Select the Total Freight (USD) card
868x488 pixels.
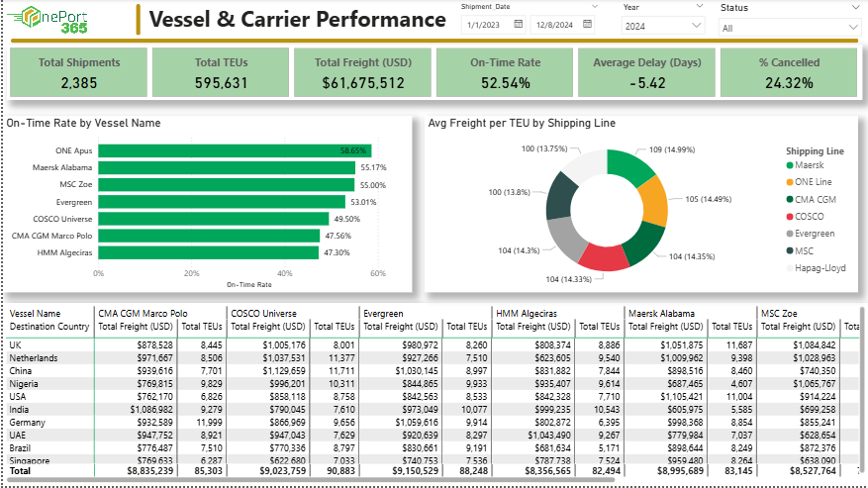point(362,72)
